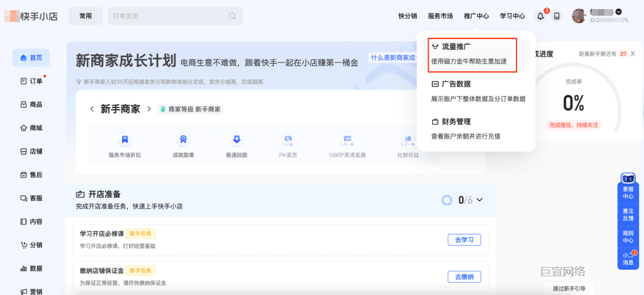Screen dimensions: 644x295
Task: Click the search magnifier icon
Action: pos(232,16)
